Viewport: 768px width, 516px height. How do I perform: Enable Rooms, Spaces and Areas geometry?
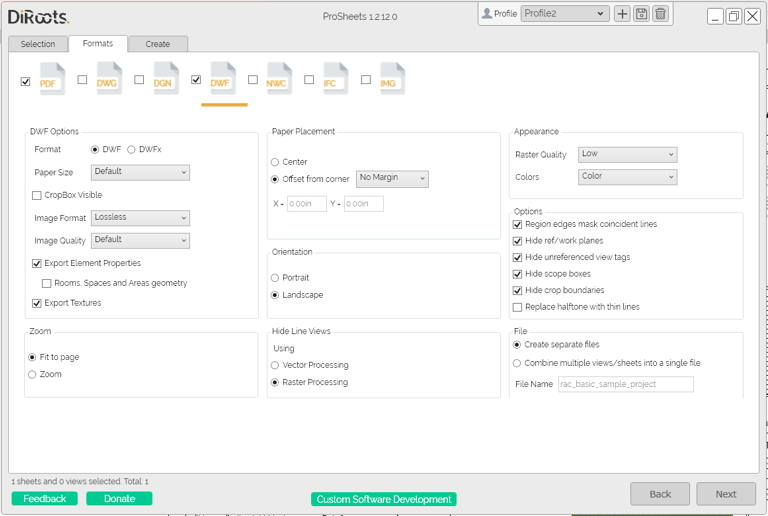point(47,283)
